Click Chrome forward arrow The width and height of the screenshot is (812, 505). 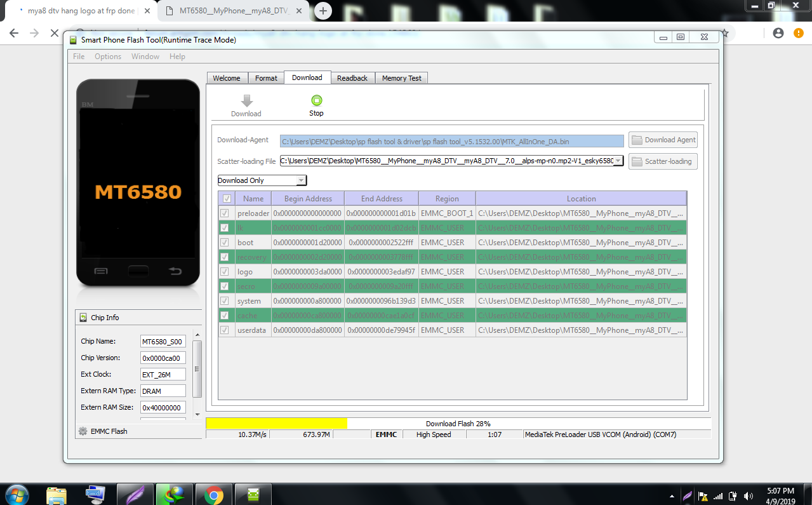(34, 33)
